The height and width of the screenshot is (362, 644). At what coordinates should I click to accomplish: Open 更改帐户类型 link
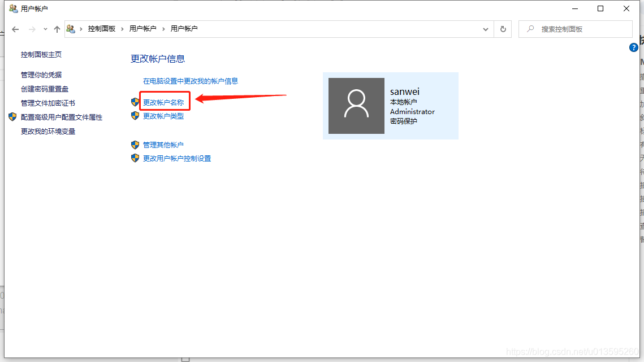coord(163,116)
